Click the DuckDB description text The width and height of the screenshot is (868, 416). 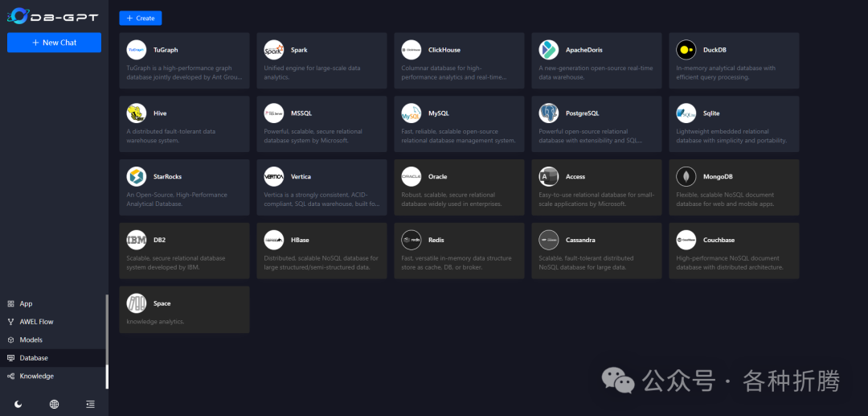(726, 72)
